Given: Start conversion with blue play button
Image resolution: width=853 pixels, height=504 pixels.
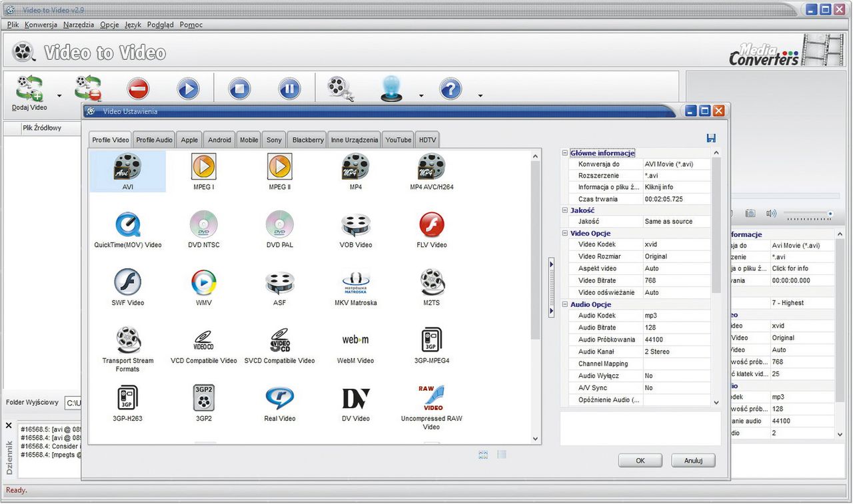Looking at the screenshot, I should coord(189,88).
